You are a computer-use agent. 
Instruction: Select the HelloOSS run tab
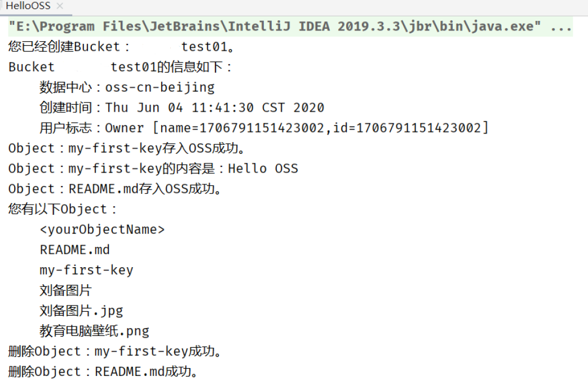28,6
